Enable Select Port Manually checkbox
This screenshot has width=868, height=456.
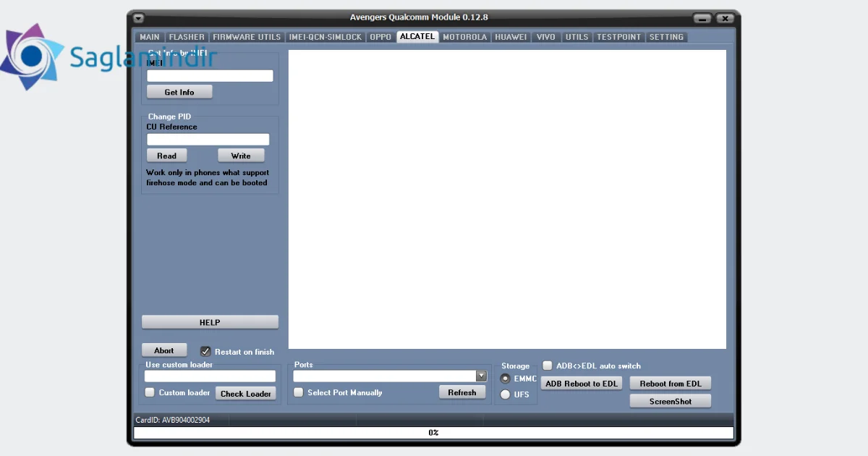pyautogui.click(x=298, y=392)
